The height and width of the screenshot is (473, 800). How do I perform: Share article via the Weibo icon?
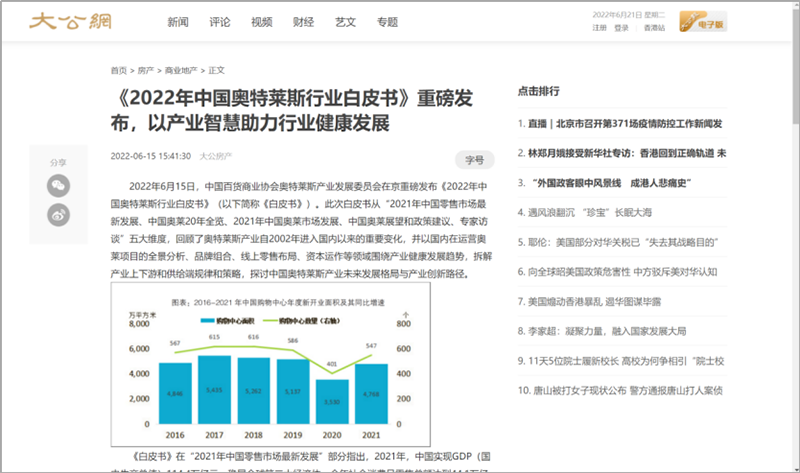tap(59, 212)
